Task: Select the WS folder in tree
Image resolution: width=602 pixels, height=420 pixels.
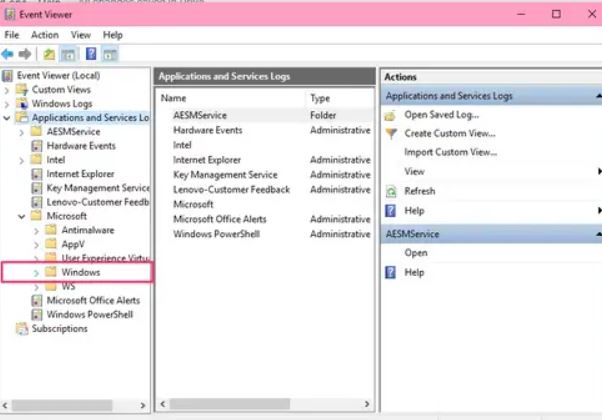Action: pyautogui.click(x=68, y=286)
